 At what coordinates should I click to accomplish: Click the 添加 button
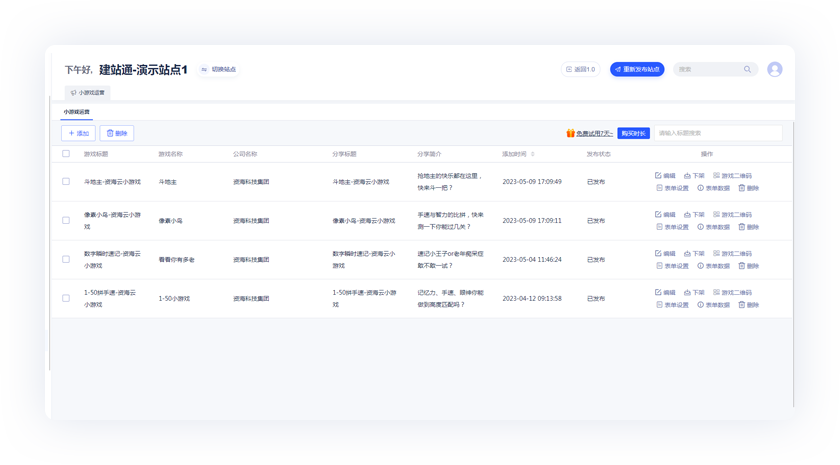point(78,133)
